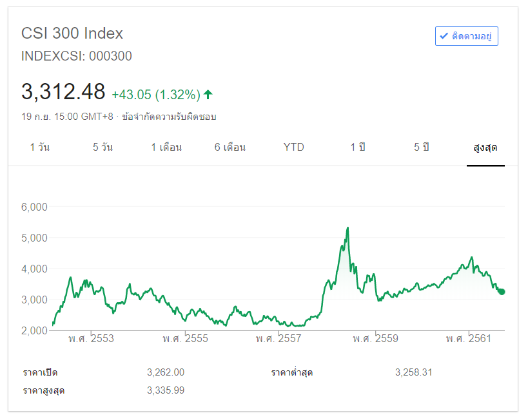Screen dimensions: 528x420
Task: Click the 3,312.48 current price
Action: coord(63,92)
